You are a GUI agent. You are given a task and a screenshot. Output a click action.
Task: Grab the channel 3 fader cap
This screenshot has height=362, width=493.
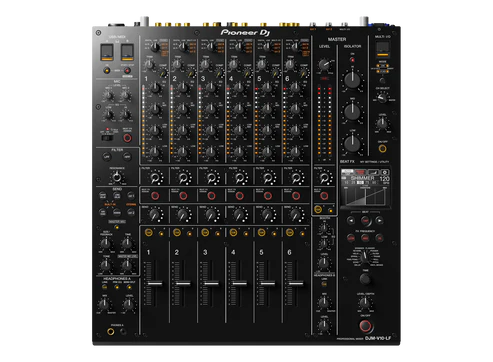[x=211, y=284]
